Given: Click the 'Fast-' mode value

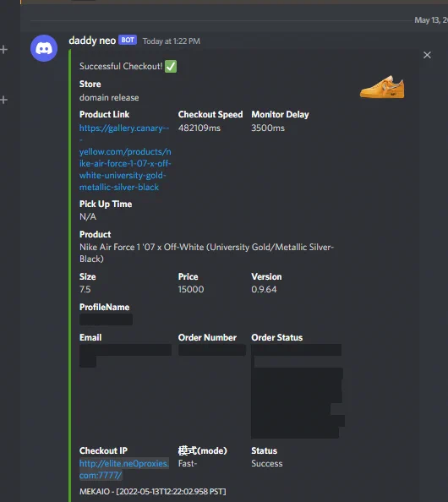Looking at the screenshot, I should tap(188, 464).
